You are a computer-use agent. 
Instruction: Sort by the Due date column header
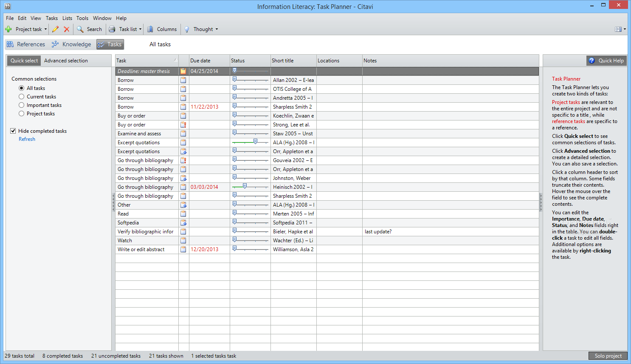pos(209,61)
